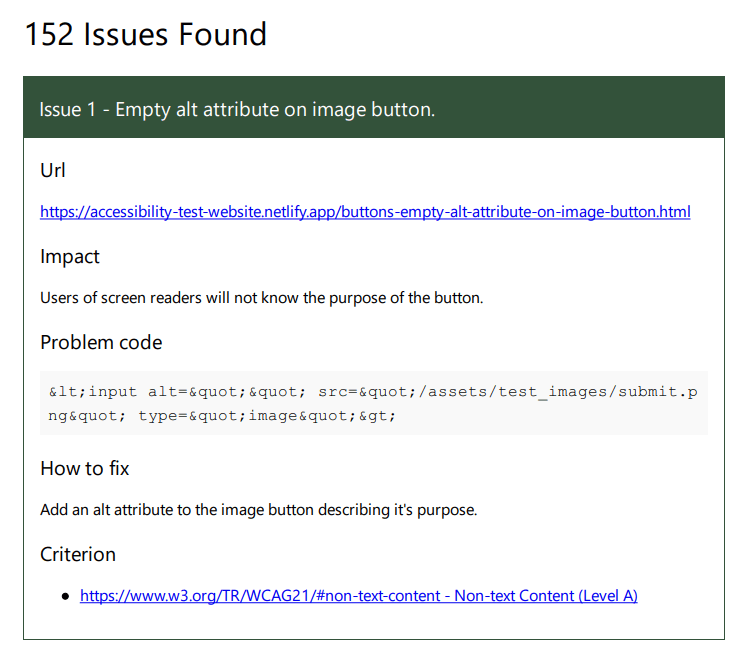Screen dimensions: 743x652
Task: Click the "Add an alt attribute" fix instruction
Action: 258,510
